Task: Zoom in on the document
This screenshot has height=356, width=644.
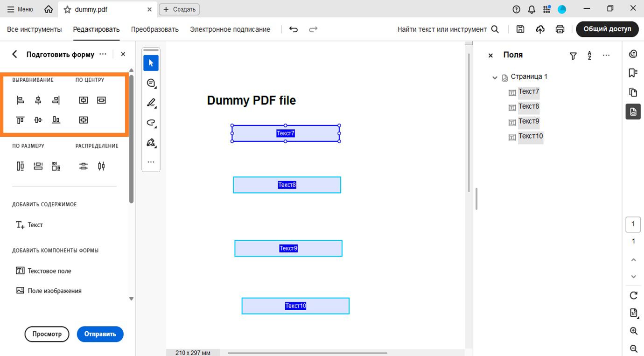Action: tap(633, 331)
